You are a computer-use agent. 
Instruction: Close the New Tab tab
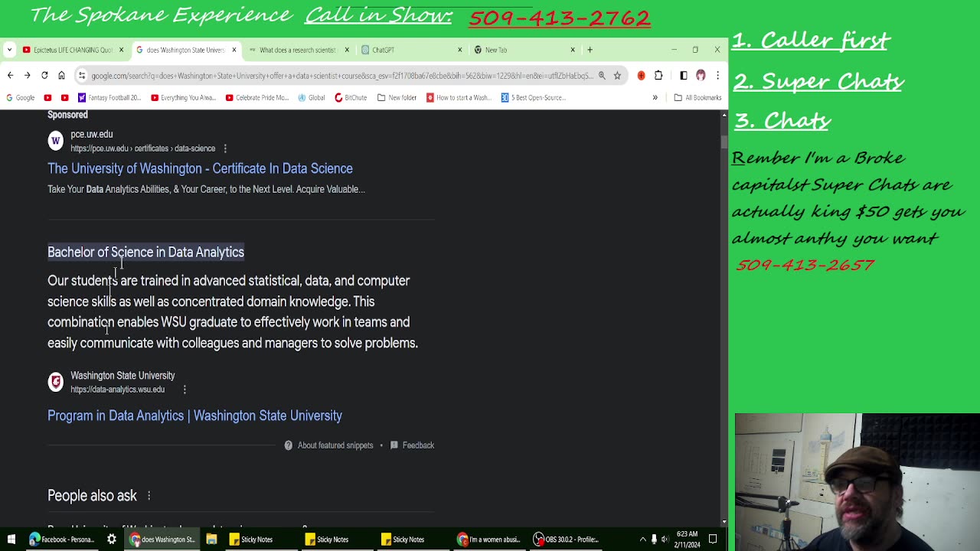pos(573,50)
